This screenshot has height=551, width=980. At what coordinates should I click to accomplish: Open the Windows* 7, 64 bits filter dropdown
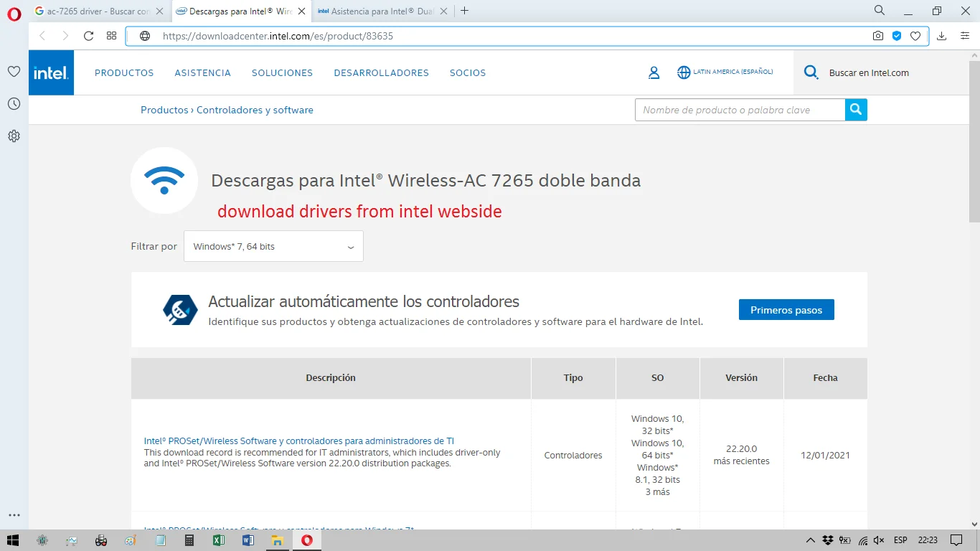click(273, 246)
